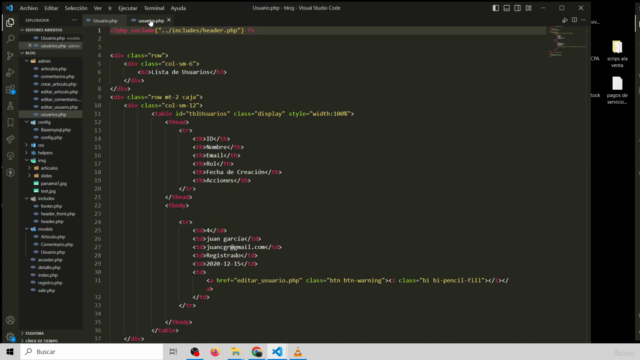This screenshot has width=640, height=360.
Task: Open the Ejecutar menu
Action: coord(128,8)
